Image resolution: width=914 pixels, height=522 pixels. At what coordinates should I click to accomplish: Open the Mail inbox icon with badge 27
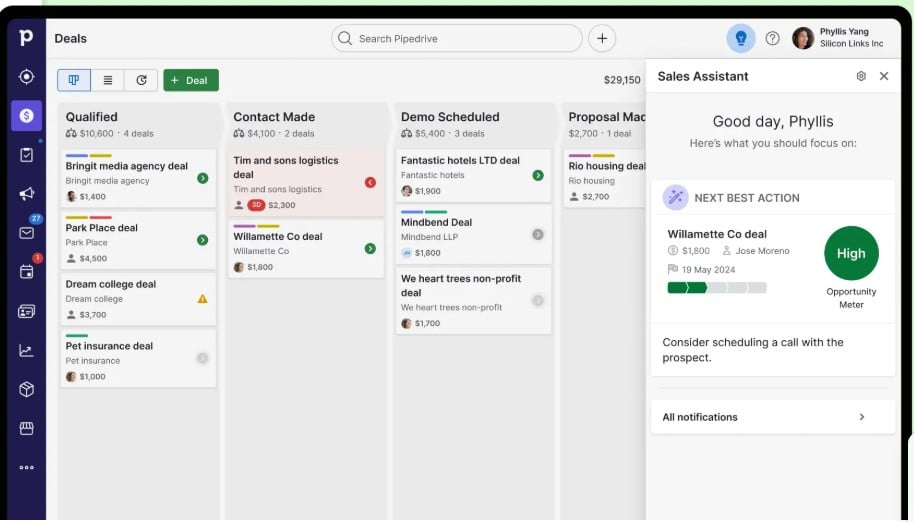(26, 232)
